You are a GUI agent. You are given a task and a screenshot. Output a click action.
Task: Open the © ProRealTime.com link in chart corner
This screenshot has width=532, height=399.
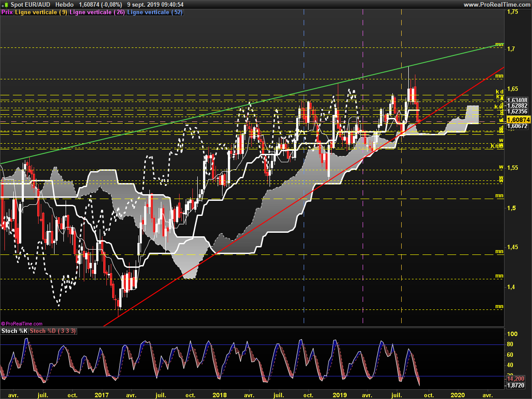(22, 324)
